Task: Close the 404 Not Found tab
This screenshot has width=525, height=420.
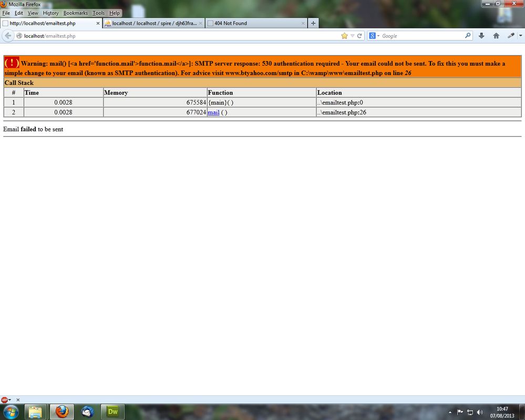Action: click(303, 24)
